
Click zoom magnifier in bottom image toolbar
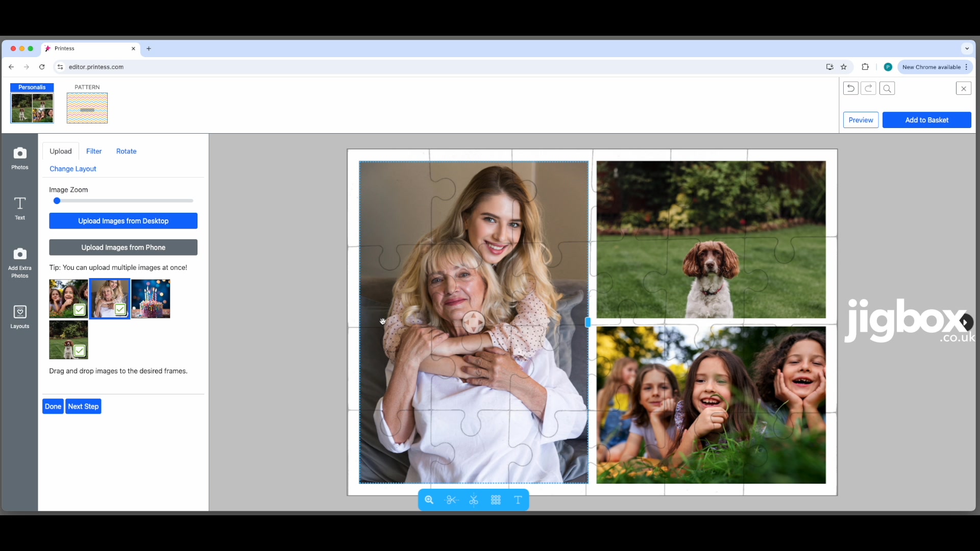pyautogui.click(x=429, y=500)
